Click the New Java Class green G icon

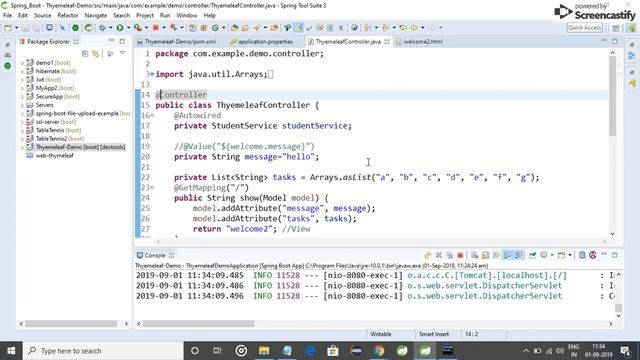pos(215,28)
